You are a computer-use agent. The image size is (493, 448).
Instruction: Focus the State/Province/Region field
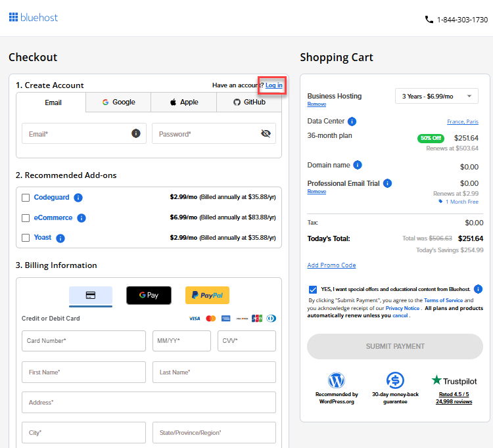[x=214, y=433]
